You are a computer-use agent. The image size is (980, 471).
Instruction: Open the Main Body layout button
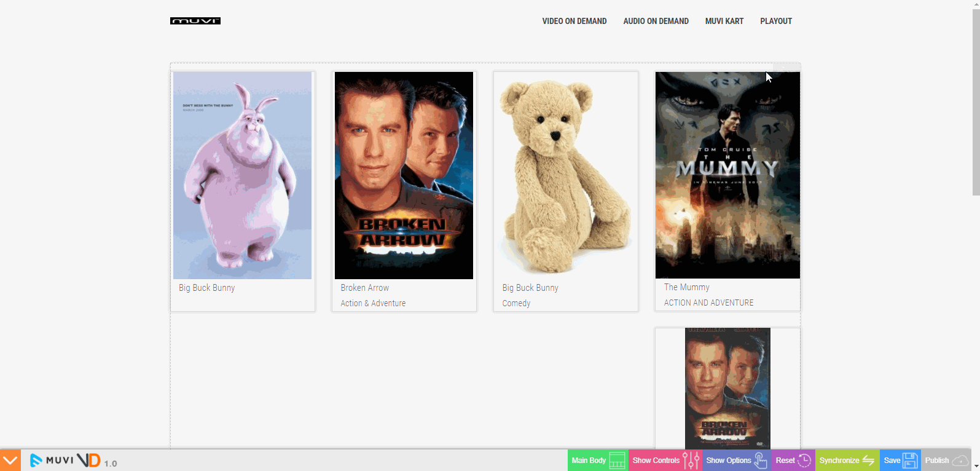(x=598, y=460)
